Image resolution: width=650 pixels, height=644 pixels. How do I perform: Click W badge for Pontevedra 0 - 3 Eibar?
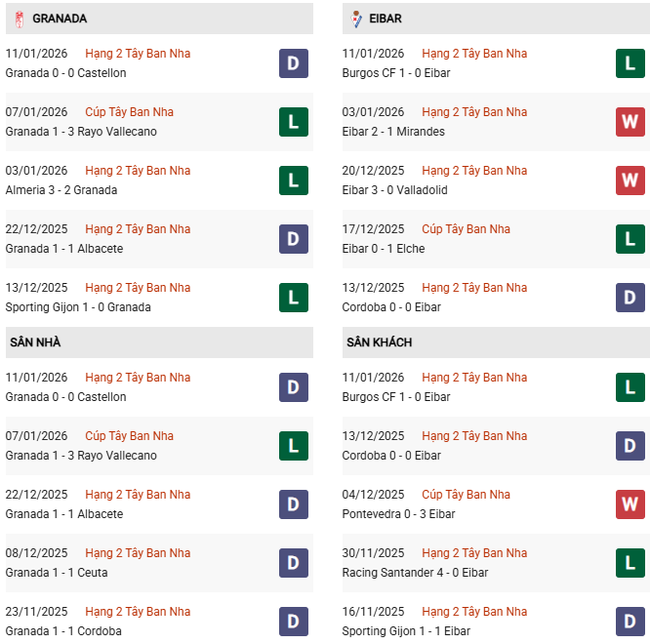[630, 504]
